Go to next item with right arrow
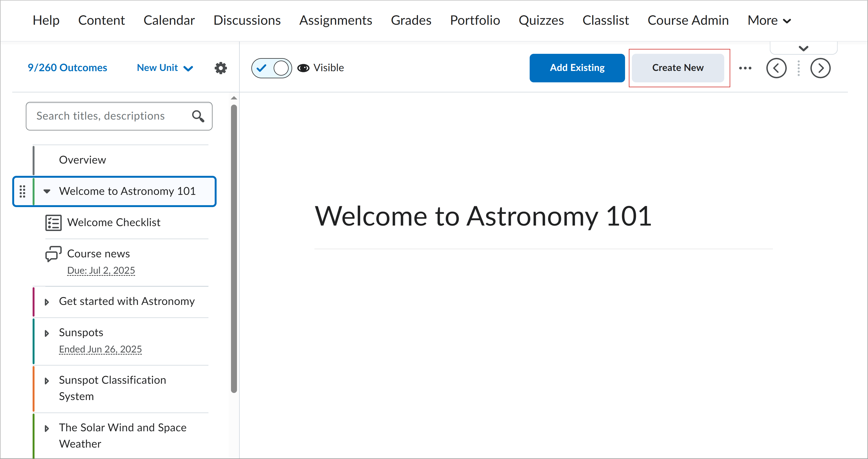The image size is (868, 459). [820, 68]
